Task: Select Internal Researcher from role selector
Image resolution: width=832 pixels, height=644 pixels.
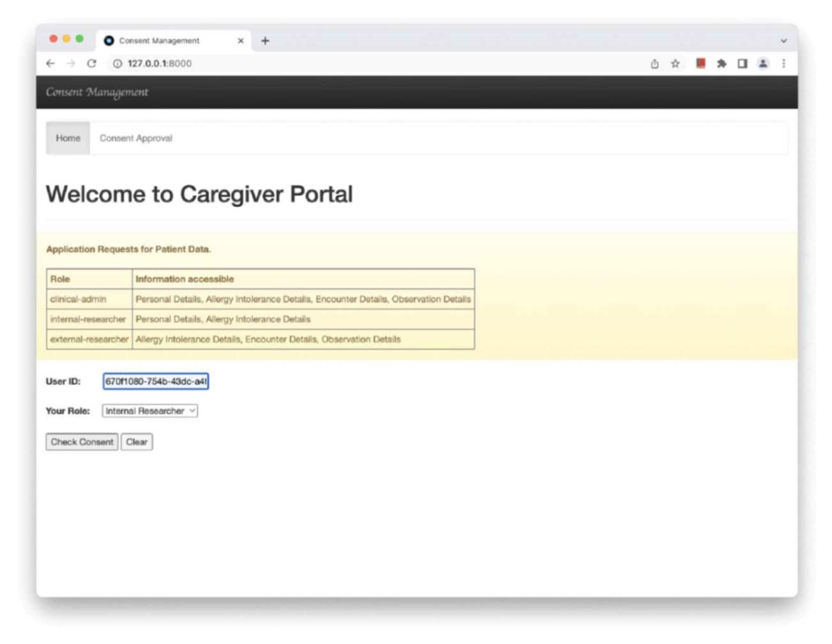Action: pyautogui.click(x=149, y=410)
